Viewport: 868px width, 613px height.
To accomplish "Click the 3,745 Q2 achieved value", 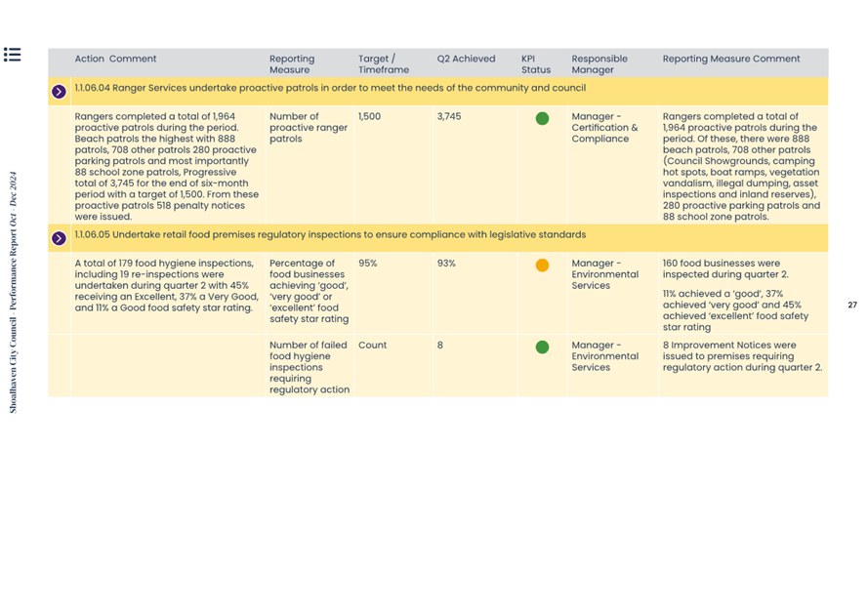I will [449, 116].
